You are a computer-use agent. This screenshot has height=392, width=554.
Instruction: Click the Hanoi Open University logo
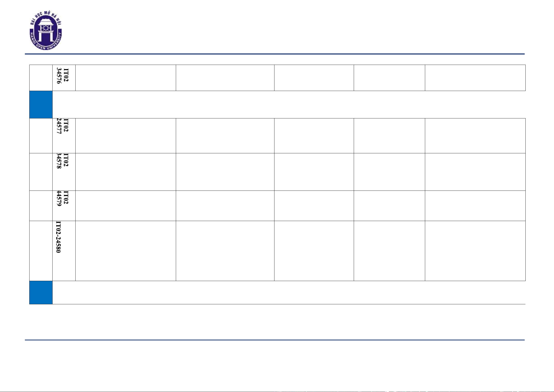[x=46, y=30]
